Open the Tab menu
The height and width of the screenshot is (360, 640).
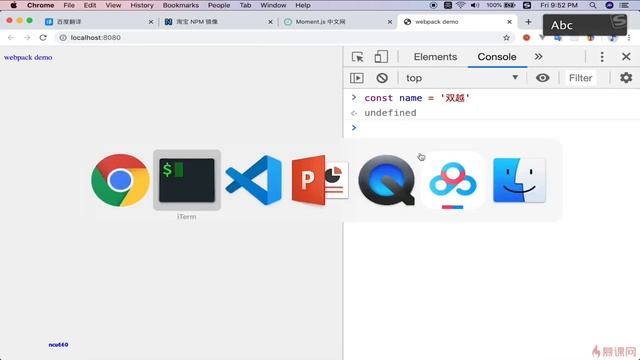coord(245,5)
